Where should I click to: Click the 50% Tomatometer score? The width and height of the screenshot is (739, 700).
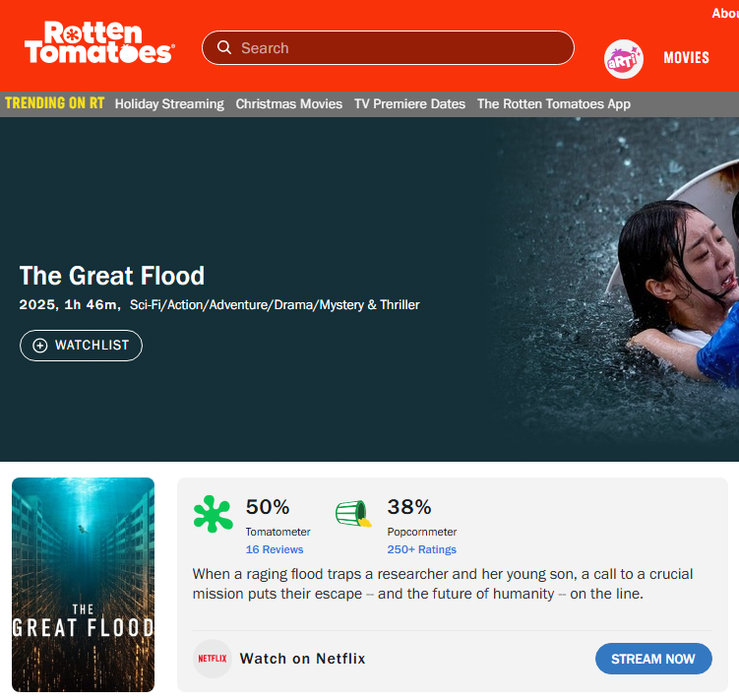click(x=268, y=507)
